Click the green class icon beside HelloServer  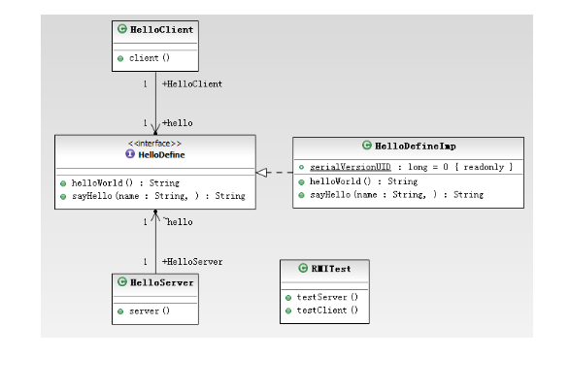[122, 281]
